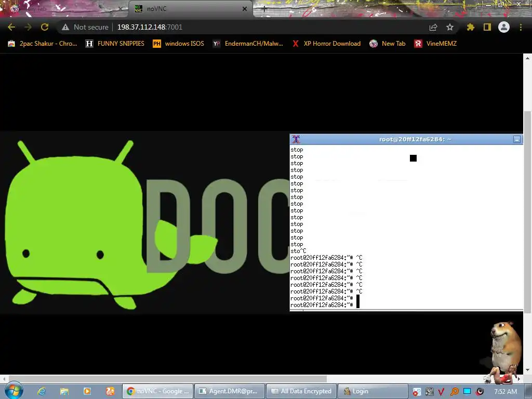Open Windows Explorer from taskbar
The width and height of the screenshot is (532, 399).
pos(64,391)
